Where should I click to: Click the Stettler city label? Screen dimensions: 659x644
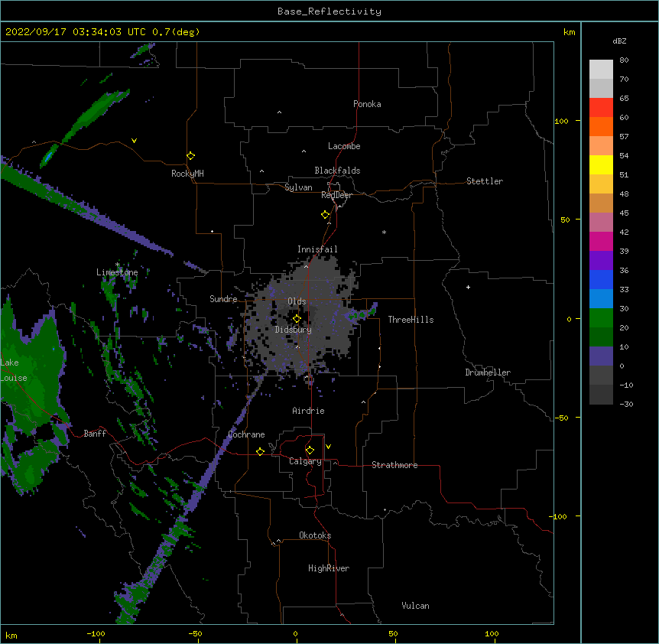pos(484,181)
